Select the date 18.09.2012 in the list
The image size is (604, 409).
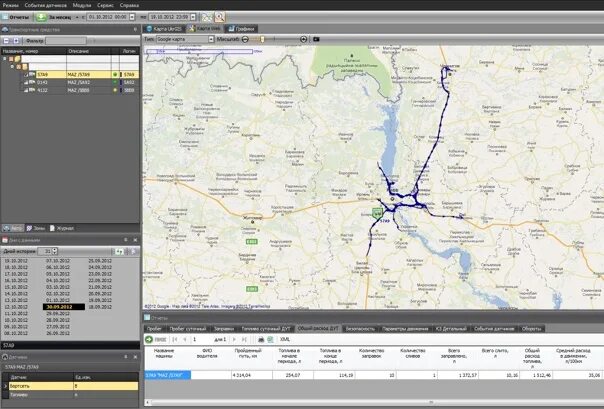(x=100, y=307)
